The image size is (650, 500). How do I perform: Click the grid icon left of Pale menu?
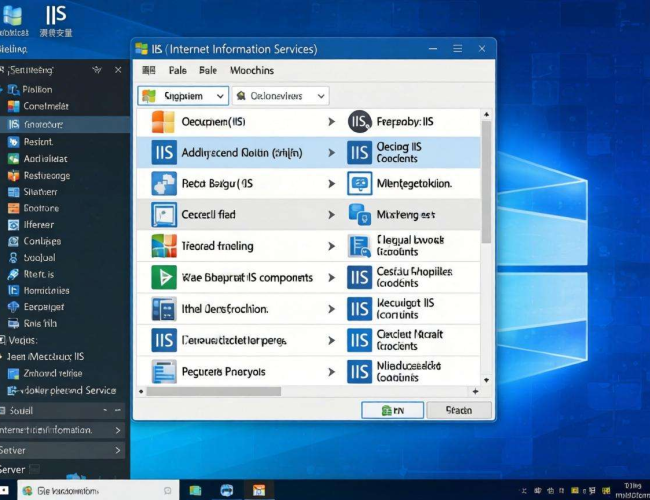coord(149,70)
